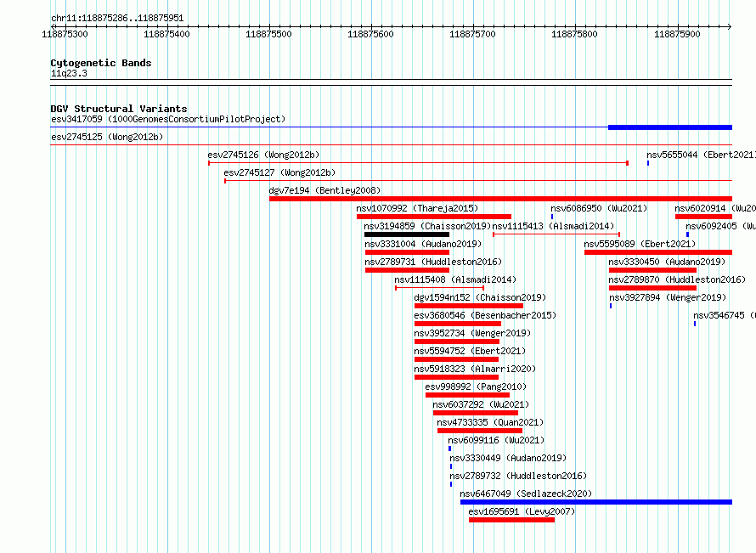
Task: Select the esv2745127 (Wong2012b) label
Action: (x=279, y=172)
